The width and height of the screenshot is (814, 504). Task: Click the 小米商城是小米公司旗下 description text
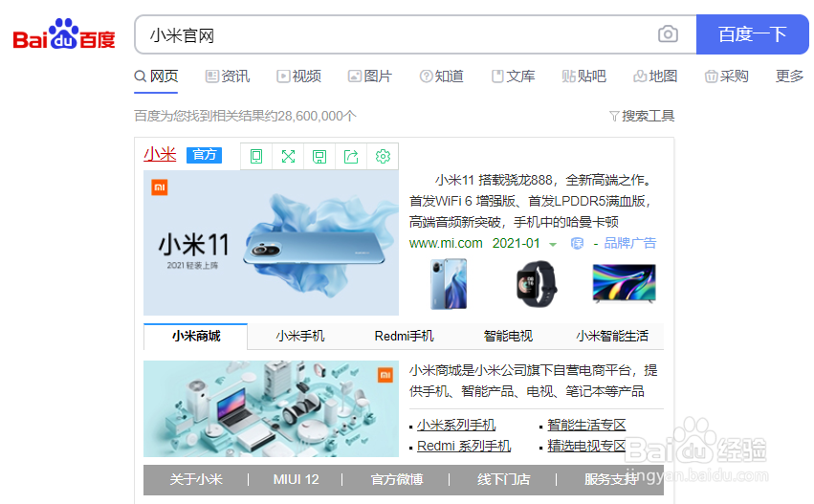(533, 381)
